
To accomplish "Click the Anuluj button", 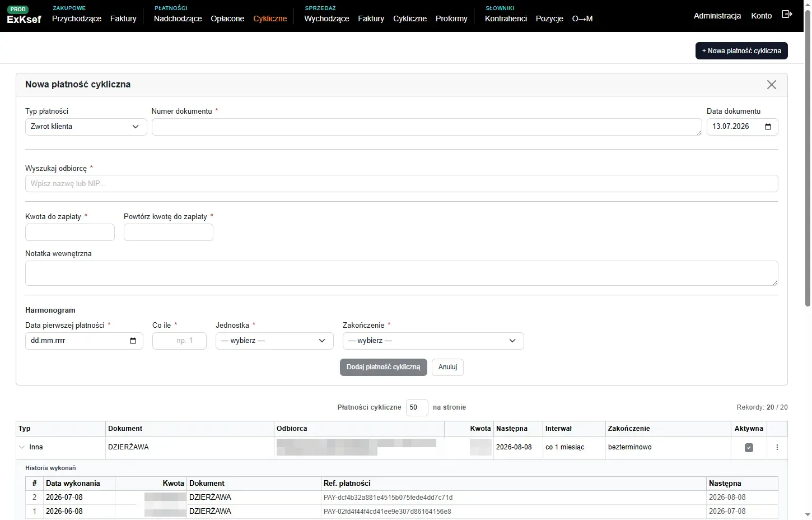I will coord(447,367).
